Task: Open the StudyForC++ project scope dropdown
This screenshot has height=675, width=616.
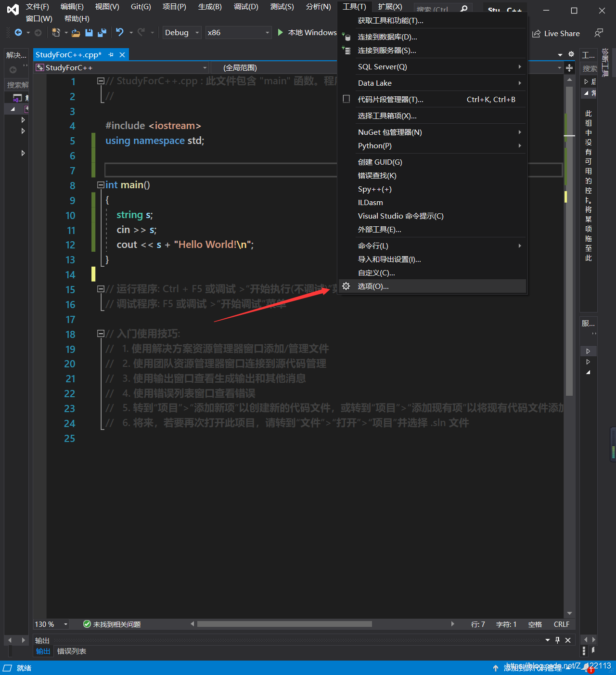Action: 122,68
